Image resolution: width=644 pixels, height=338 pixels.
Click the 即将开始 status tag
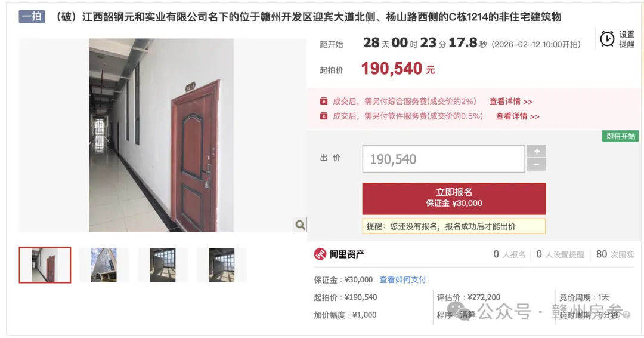[621, 136]
